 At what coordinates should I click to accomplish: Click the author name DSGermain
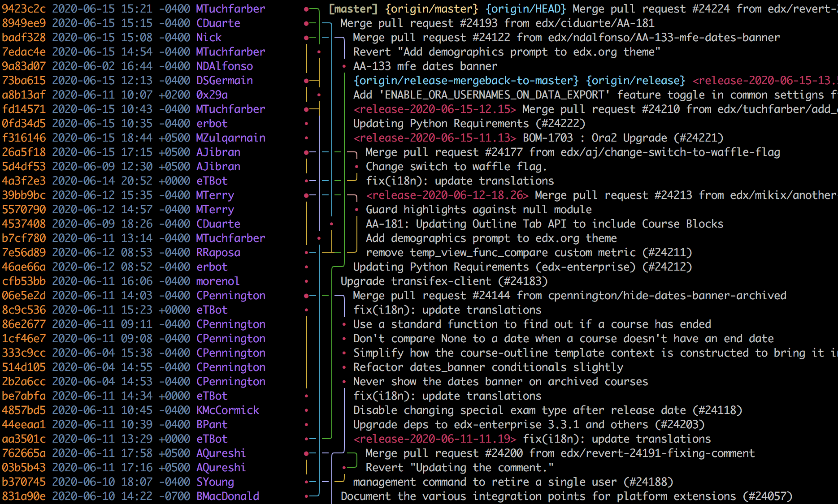point(224,81)
